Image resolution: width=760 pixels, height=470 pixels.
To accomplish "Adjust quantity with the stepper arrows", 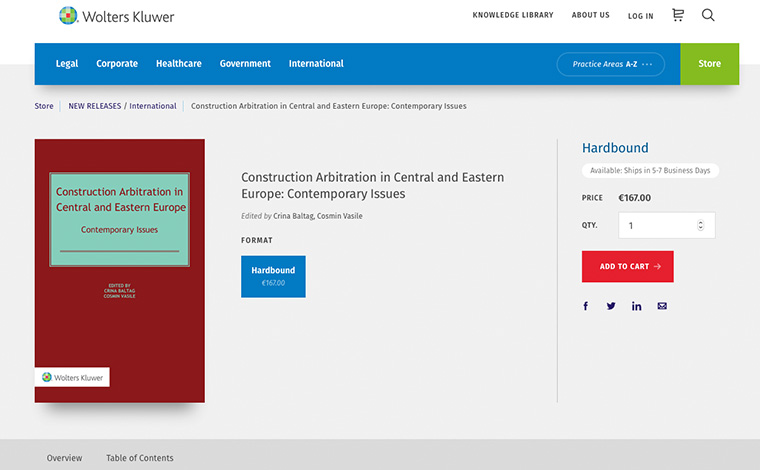I will pos(700,226).
